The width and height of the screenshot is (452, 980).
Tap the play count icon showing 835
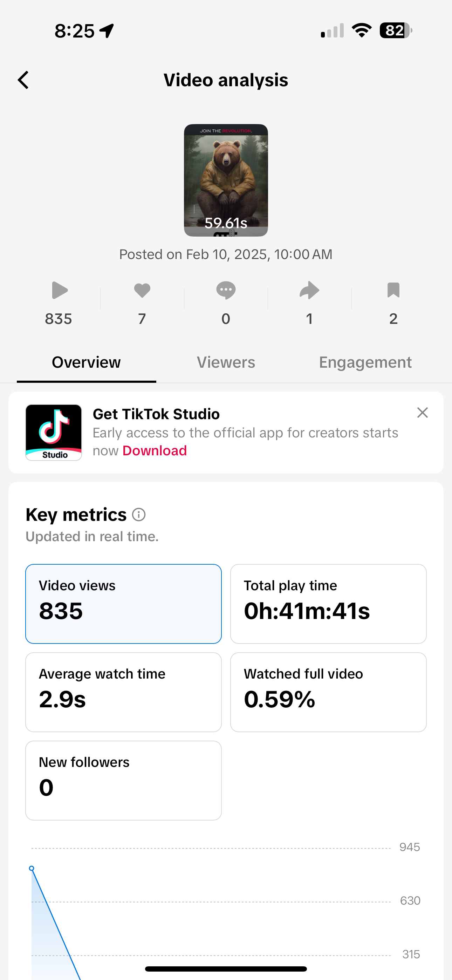(60, 290)
